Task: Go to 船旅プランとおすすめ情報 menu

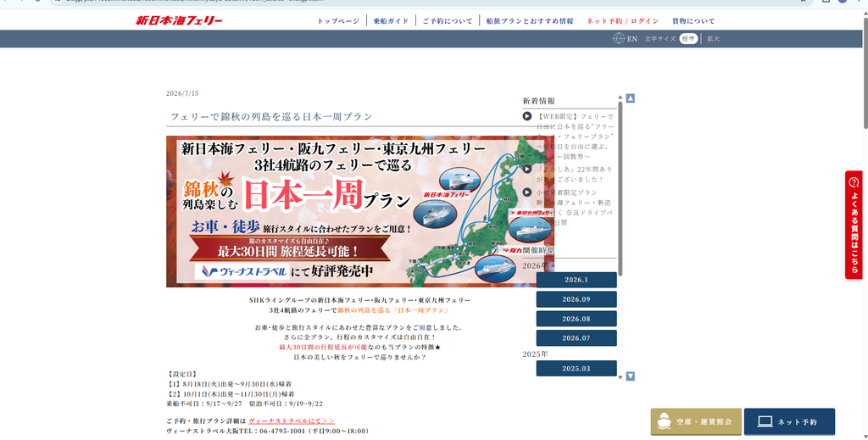Action: (530, 21)
